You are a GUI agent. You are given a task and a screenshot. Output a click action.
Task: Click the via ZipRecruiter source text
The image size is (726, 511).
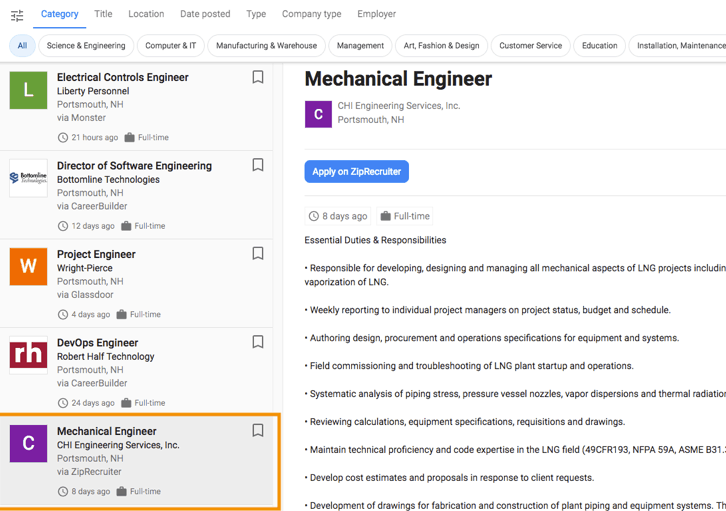(x=89, y=472)
